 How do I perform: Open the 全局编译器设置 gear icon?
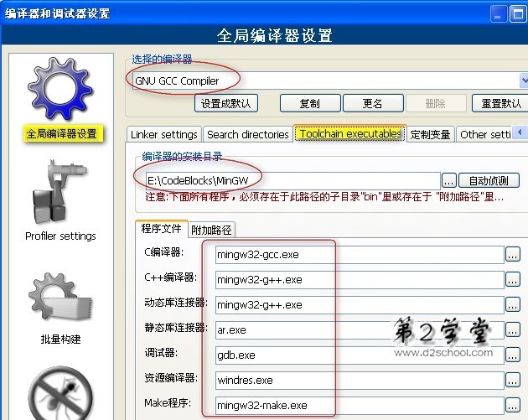[x=60, y=89]
